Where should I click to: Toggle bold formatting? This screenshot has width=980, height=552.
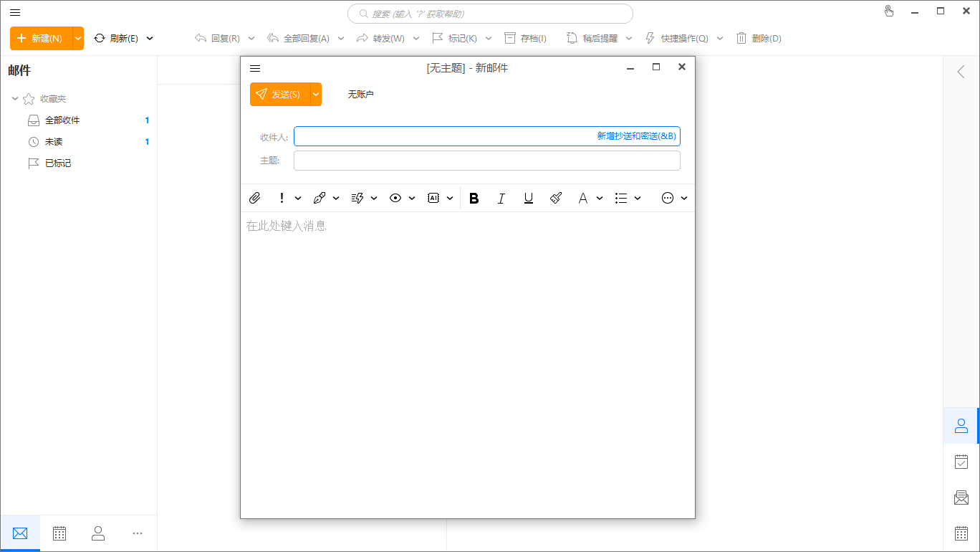pos(474,198)
